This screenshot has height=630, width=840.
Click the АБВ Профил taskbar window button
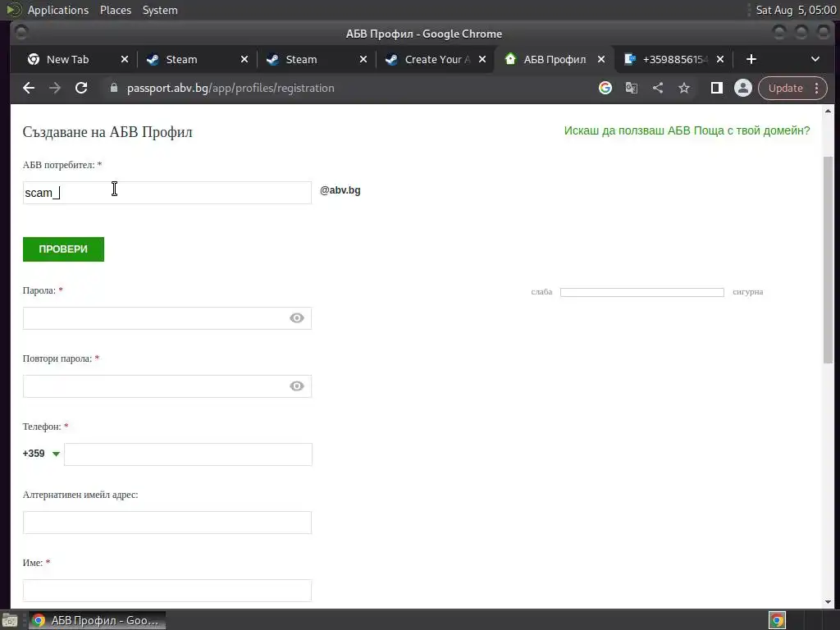pyautogui.click(x=97, y=620)
